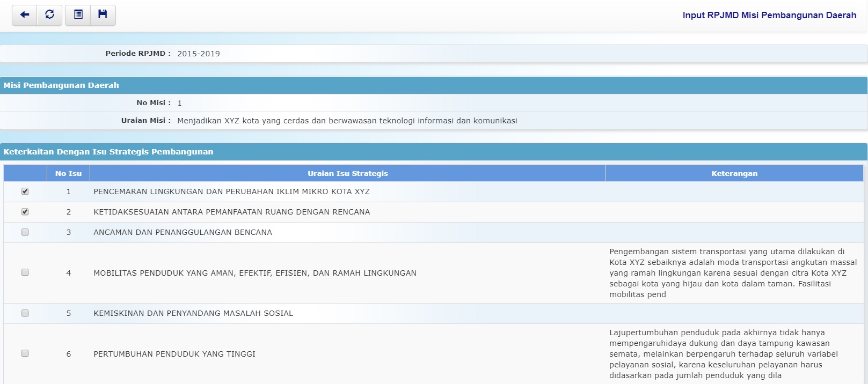Click the Misi Pembangunan Daerah section header

pyautogui.click(x=61, y=85)
